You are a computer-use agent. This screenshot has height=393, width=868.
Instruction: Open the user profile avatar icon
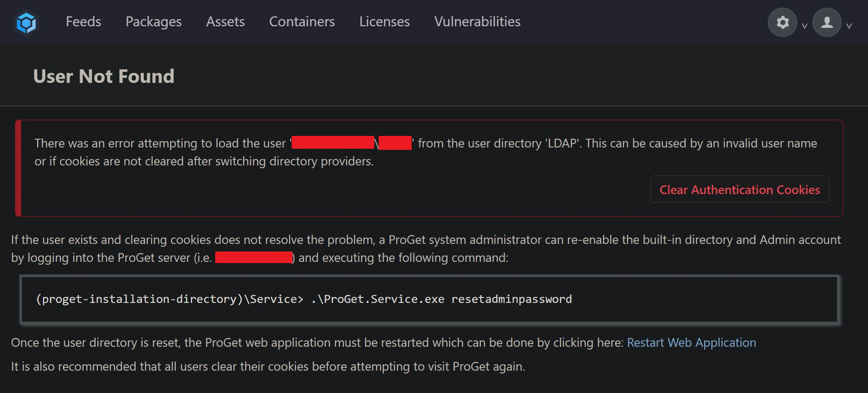827,22
